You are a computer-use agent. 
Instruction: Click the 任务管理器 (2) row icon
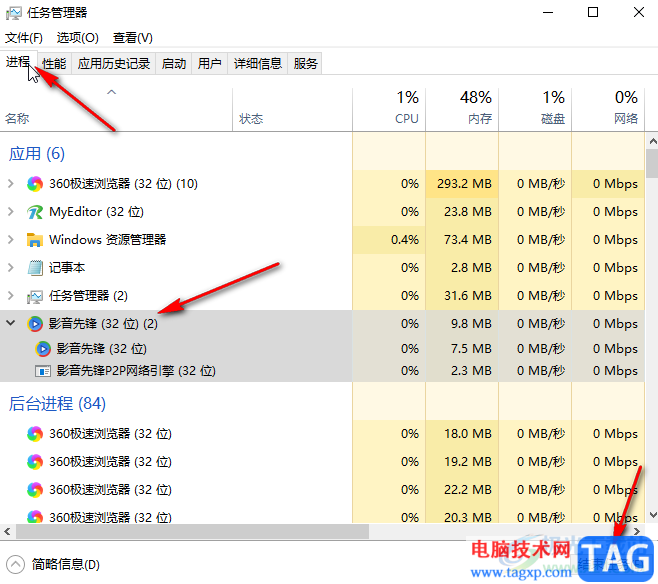35,296
